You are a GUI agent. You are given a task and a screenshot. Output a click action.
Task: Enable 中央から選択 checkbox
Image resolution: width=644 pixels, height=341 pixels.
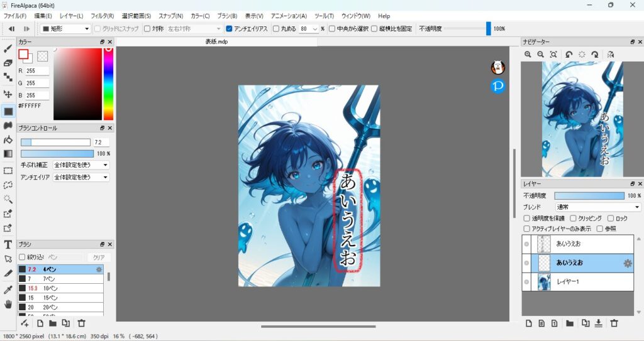(332, 29)
